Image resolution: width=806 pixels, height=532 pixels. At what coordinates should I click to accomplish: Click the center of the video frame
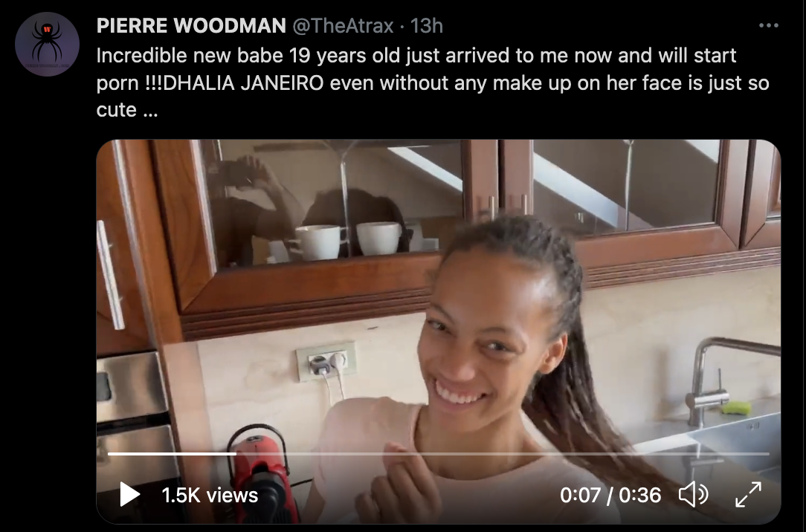coord(439,331)
